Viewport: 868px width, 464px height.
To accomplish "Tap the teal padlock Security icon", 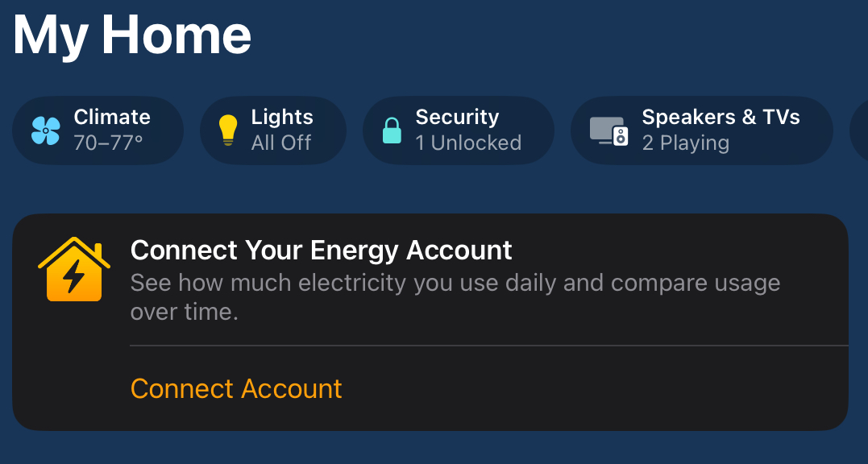I will pos(392,130).
